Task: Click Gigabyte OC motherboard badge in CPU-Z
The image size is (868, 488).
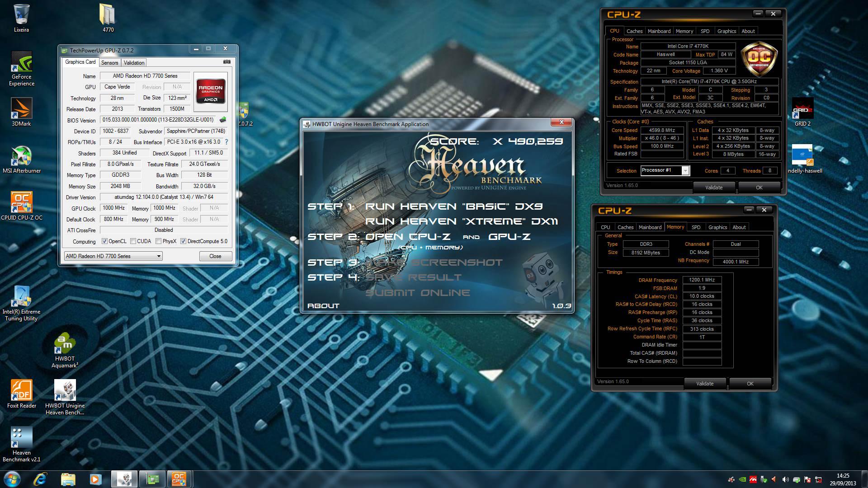Action: (759, 59)
